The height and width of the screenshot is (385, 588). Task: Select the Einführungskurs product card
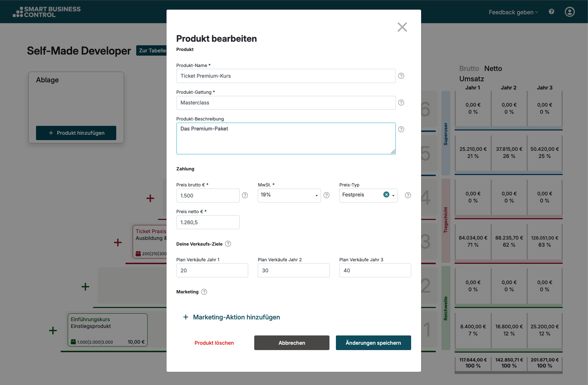108,330
